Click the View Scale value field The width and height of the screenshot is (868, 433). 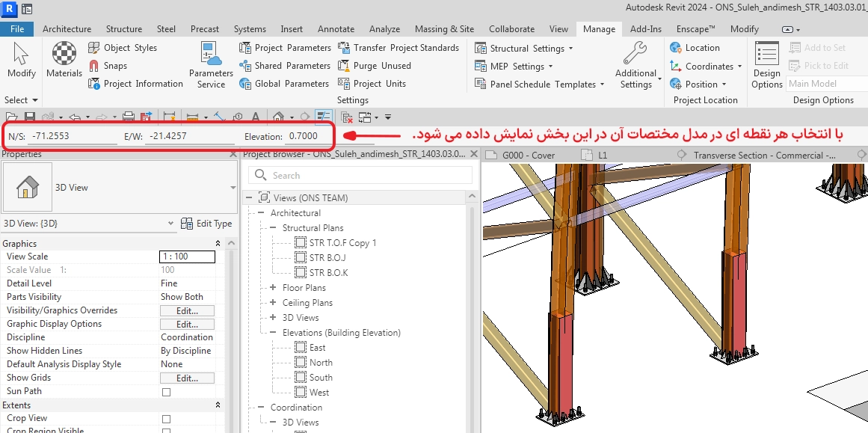point(187,257)
